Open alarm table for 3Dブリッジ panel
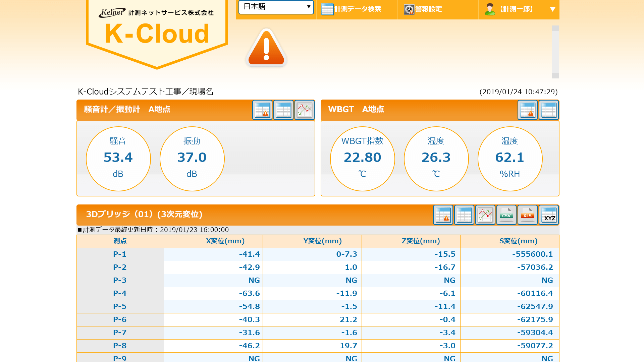 click(x=443, y=215)
